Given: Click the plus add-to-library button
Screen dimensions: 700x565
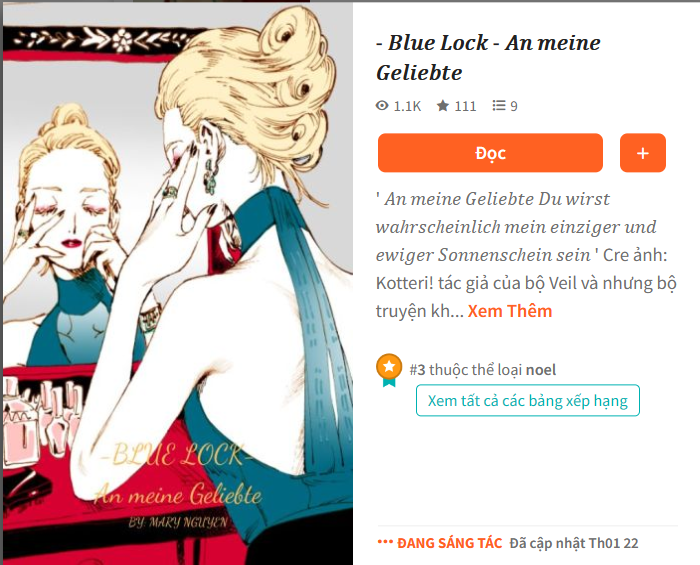Looking at the screenshot, I should click(x=643, y=153).
